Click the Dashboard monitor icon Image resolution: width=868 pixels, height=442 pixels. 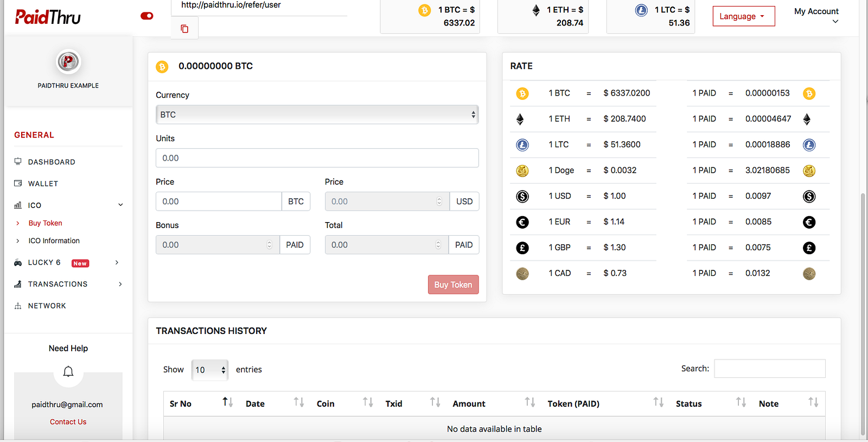(18, 161)
